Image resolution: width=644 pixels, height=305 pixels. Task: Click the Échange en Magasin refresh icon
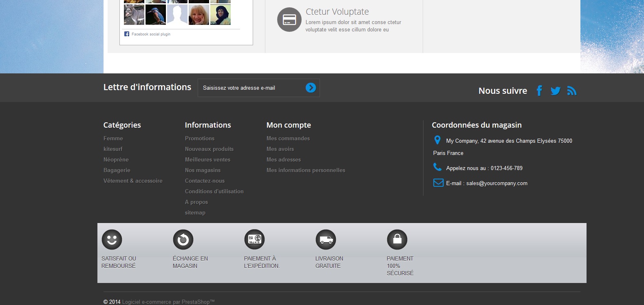(183, 239)
